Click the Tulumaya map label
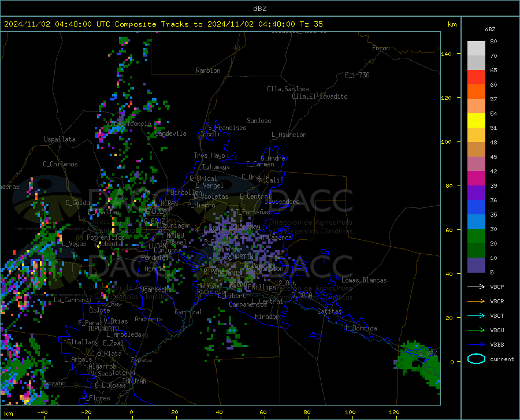The image size is (520, 420). pyautogui.click(x=216, y=167)
